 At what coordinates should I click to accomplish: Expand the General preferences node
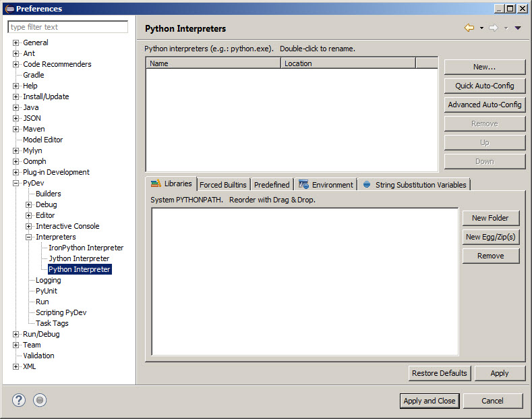pyautogui.click(x=16, y=43)
